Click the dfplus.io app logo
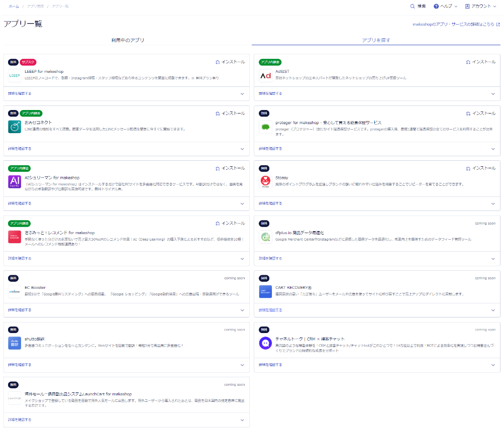This screenshot has width=504, height=429. (x=265, y=237)
